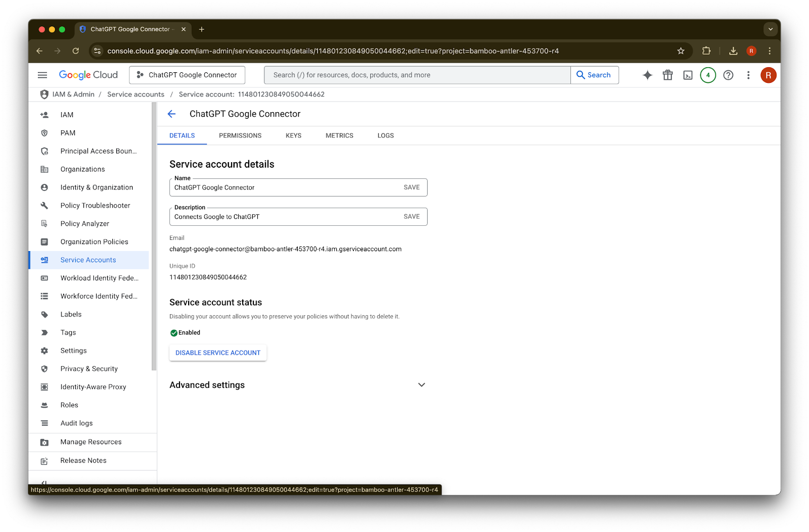Screen dimensions: 809x532
Task: Open the console settings three-dot menu
Action: (748, 75)
